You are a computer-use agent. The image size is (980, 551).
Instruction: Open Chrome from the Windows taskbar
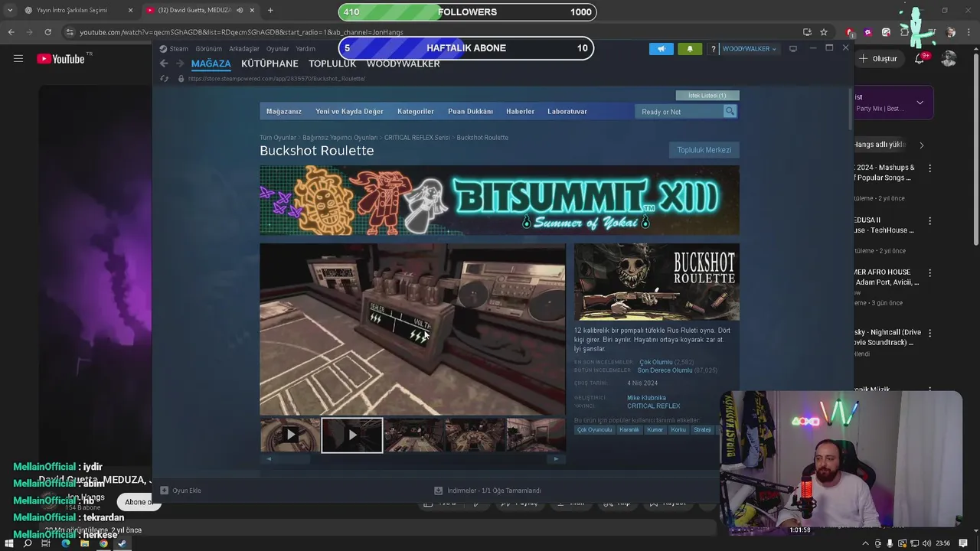pyautogui.click(x=103, y=543)
